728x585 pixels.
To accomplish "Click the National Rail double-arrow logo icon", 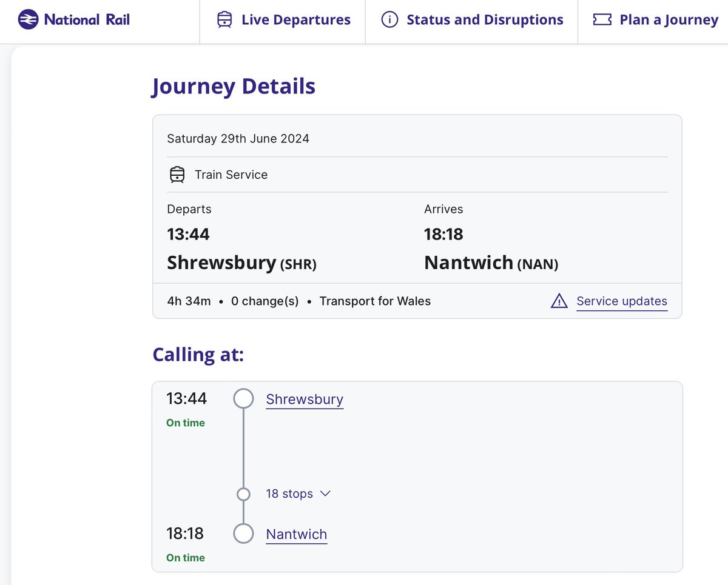I will [x=28, y=20].
